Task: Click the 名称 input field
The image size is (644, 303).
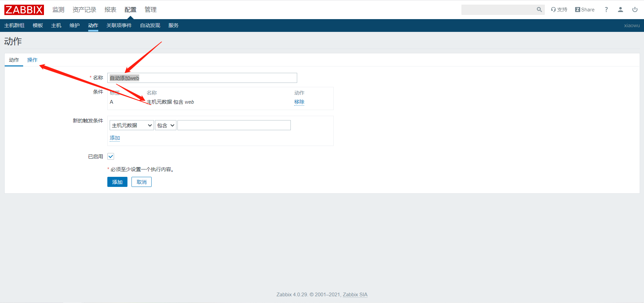Action: pyautogui.click(x=202, y=78)
